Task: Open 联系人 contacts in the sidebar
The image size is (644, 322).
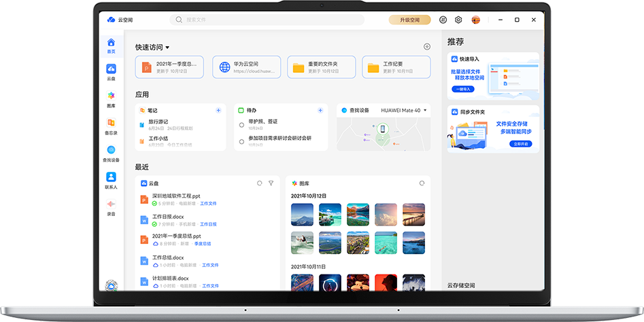Action: tap(111, 180)
